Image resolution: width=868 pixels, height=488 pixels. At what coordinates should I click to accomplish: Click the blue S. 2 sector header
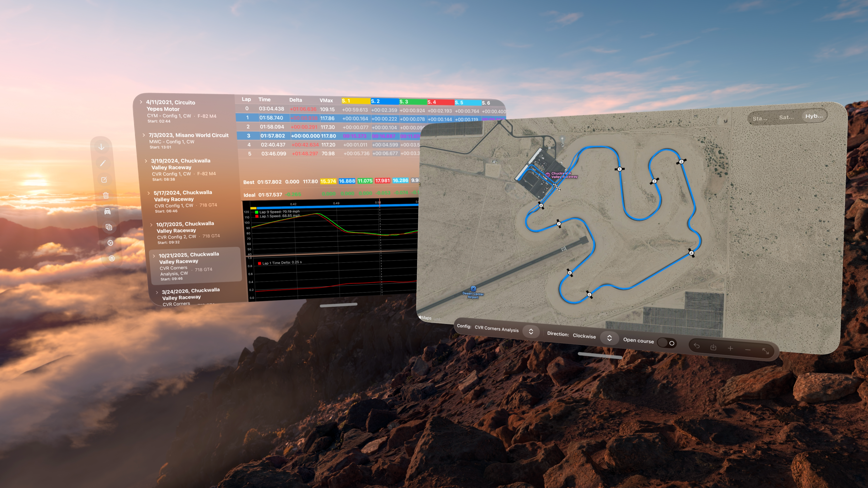point(385,101)
